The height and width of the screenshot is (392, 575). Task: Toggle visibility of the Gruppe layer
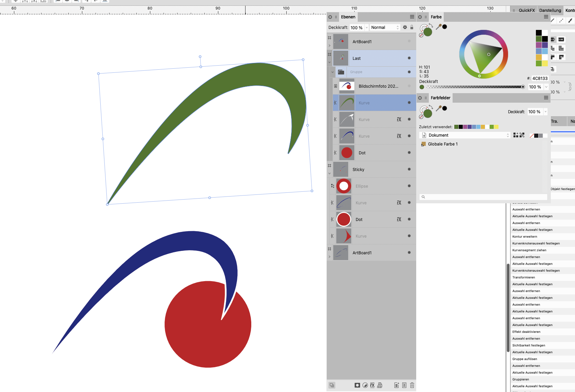pos(409,72)
